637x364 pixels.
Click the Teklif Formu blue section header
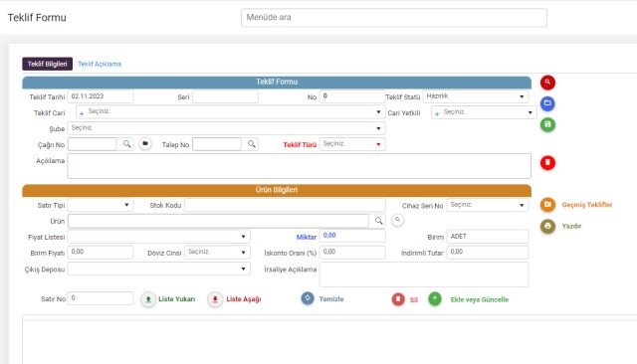277,82
